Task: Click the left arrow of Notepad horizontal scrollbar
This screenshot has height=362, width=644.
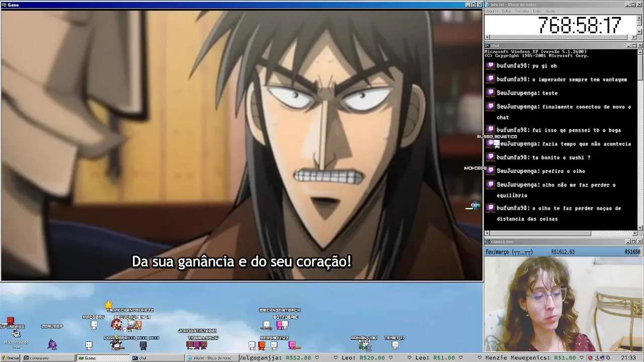Action: coord(487,37)
